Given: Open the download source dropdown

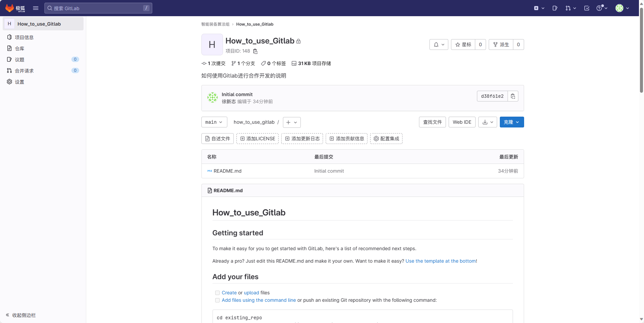Looking at the screenshot, I should click(x=488, y=122).
